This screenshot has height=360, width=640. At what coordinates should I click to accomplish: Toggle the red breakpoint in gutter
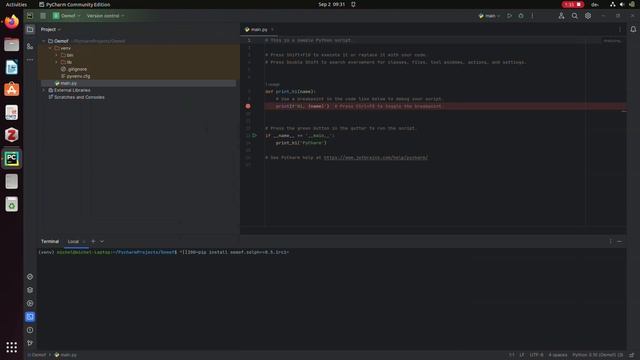coord(248,106)
